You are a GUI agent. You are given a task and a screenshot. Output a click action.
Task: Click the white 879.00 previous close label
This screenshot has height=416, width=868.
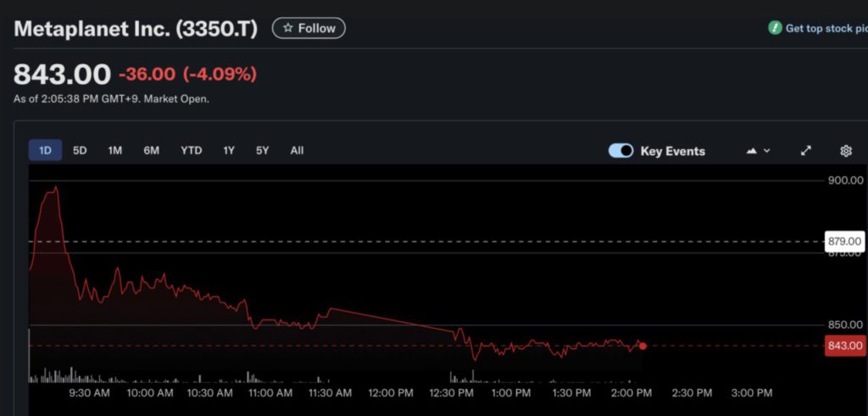coord(844,241)
